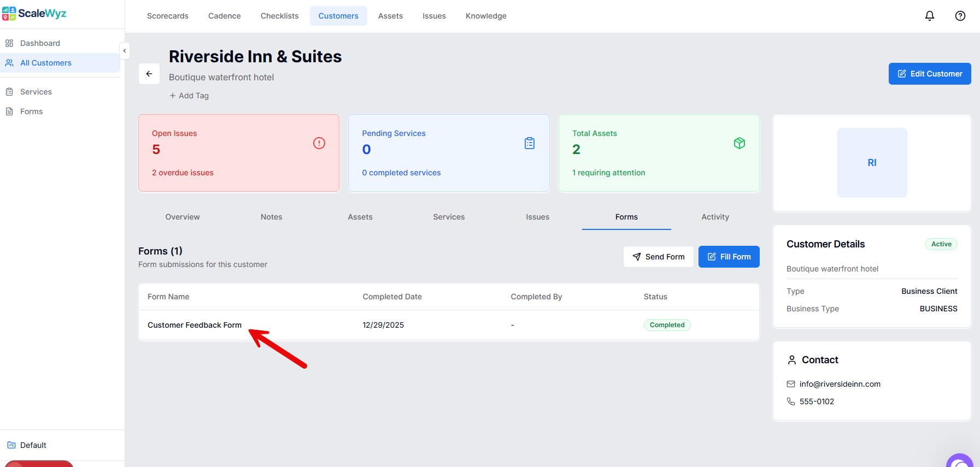Click the notification bell icon

coord(929,16)
